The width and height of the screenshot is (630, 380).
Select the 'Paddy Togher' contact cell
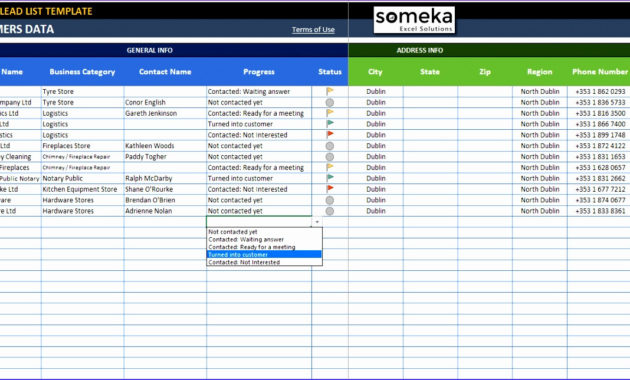pos(165,157)
